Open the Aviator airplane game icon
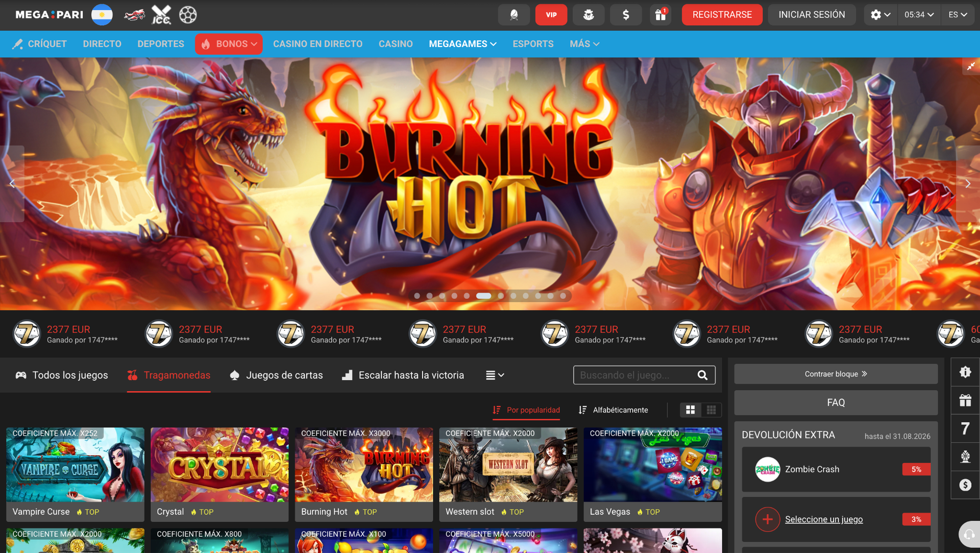This screenshot has width=980, height=553. 134,15
